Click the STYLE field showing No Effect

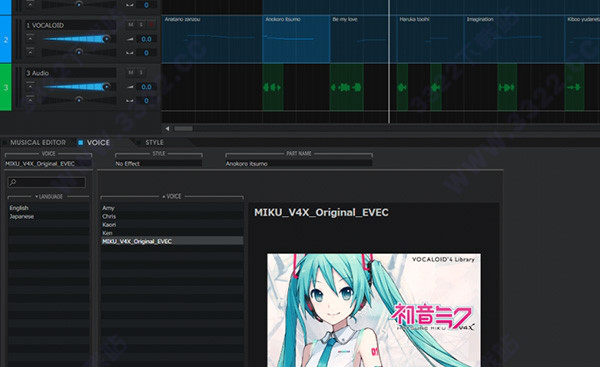[158, 163]
